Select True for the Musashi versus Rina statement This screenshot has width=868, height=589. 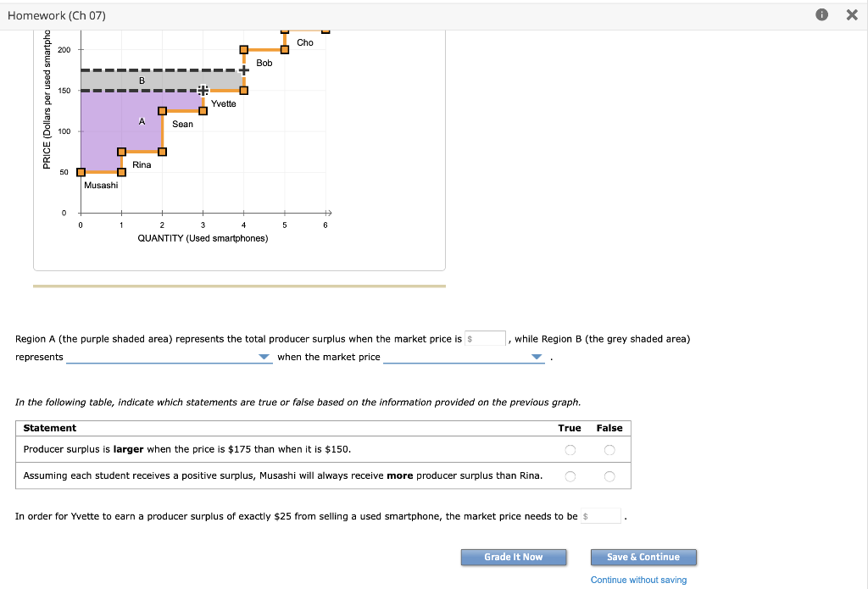point(570,475)
